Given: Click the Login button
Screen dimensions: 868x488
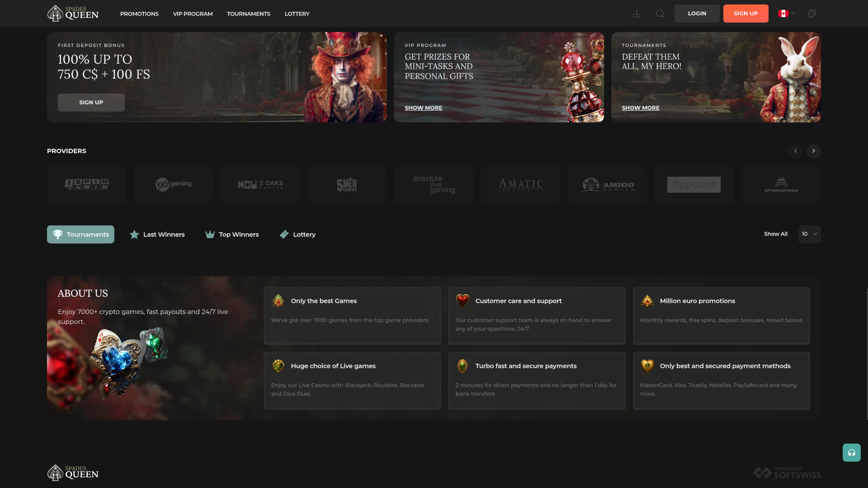Looking at the screenshot, I should [x=697, y=14].
